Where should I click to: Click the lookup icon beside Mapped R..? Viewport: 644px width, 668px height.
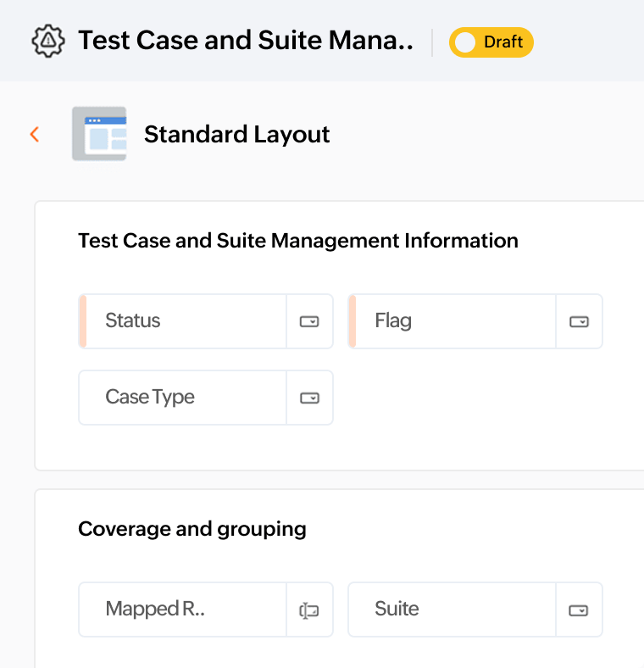click(x=309, y=610)
